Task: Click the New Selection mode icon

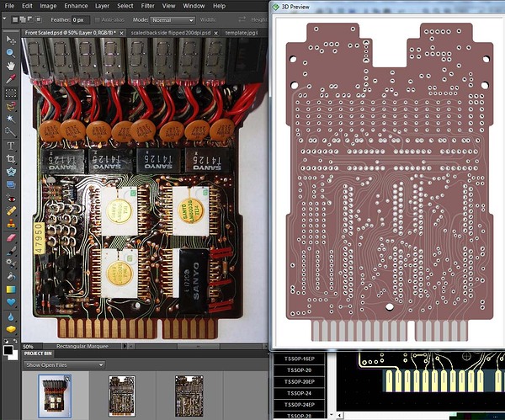Action: (15, 19)
